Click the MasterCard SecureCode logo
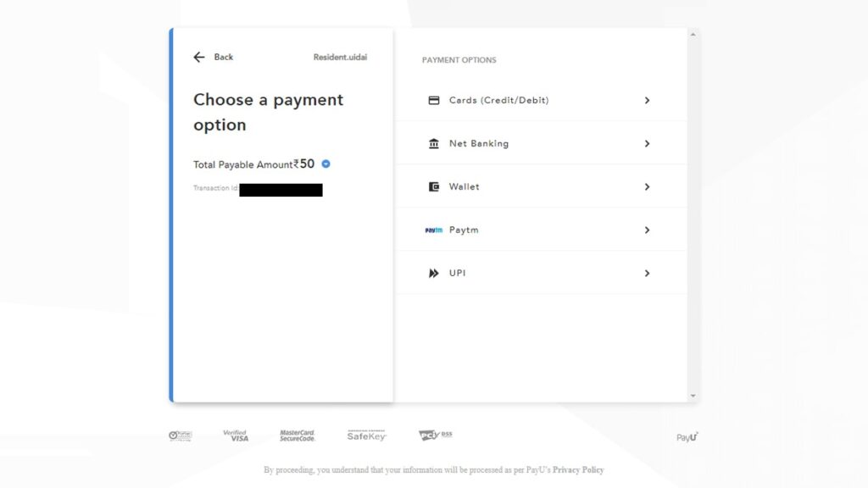 tap(298, 436)
